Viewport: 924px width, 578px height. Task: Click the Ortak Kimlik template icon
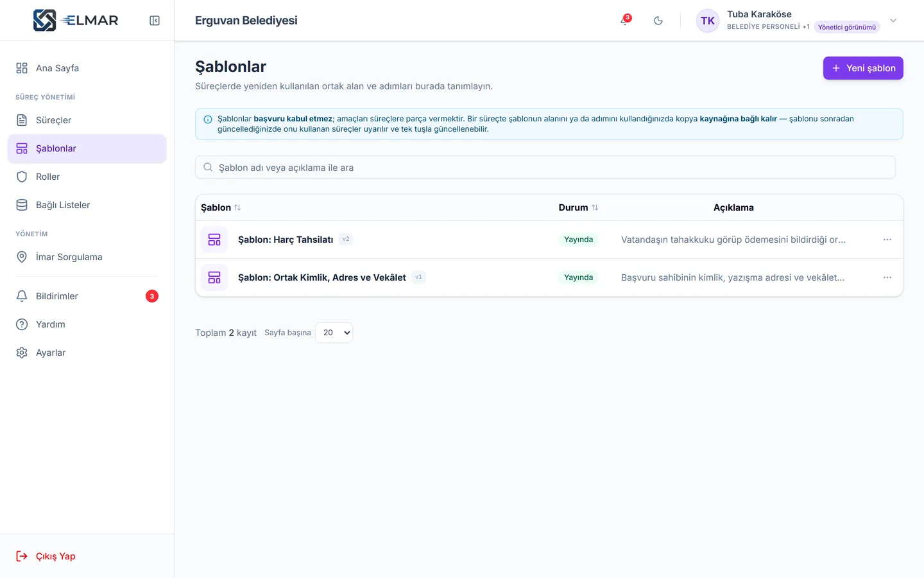point(214,277)
